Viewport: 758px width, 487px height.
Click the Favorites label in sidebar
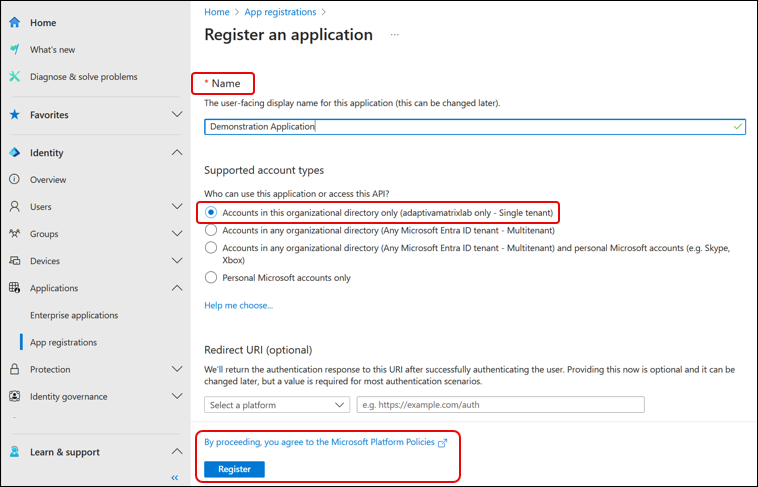pyautogui.click(x=49, y=115)
